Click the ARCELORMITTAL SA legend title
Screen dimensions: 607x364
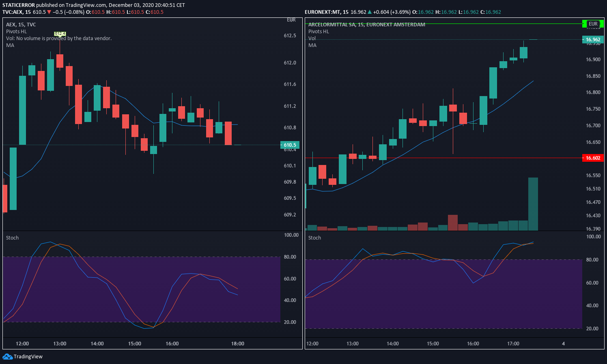(x=367, y=25)
